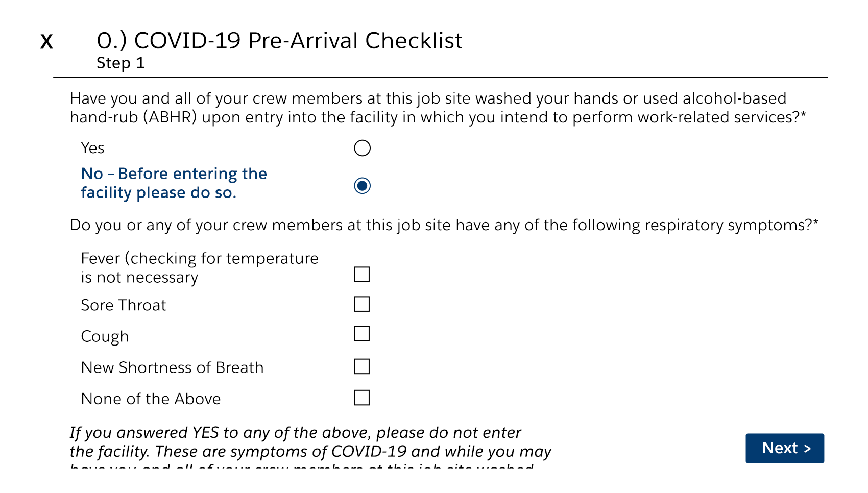
Task: Click the Sore Throat label text
Action: pyautogui.click(x=124, y=305)
